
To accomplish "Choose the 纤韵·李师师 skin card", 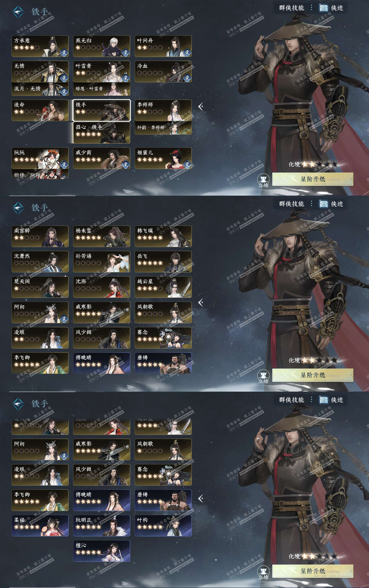I will [163, 128].
